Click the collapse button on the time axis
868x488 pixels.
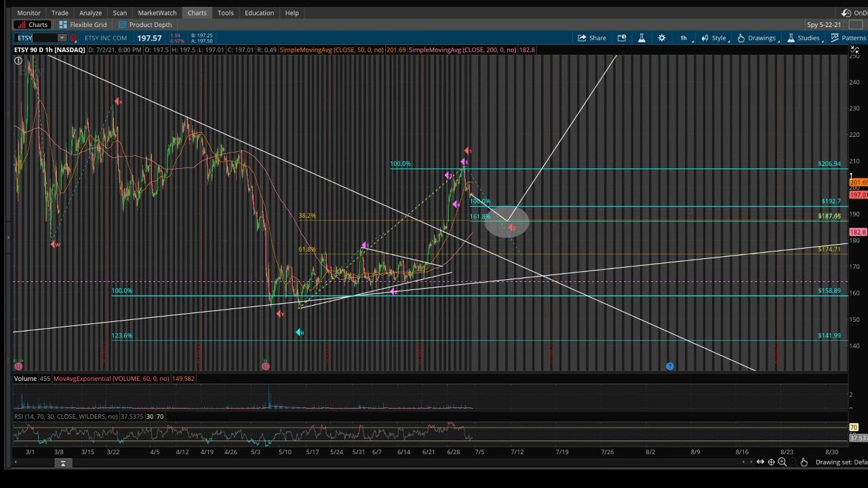click(x=62, y=464)
